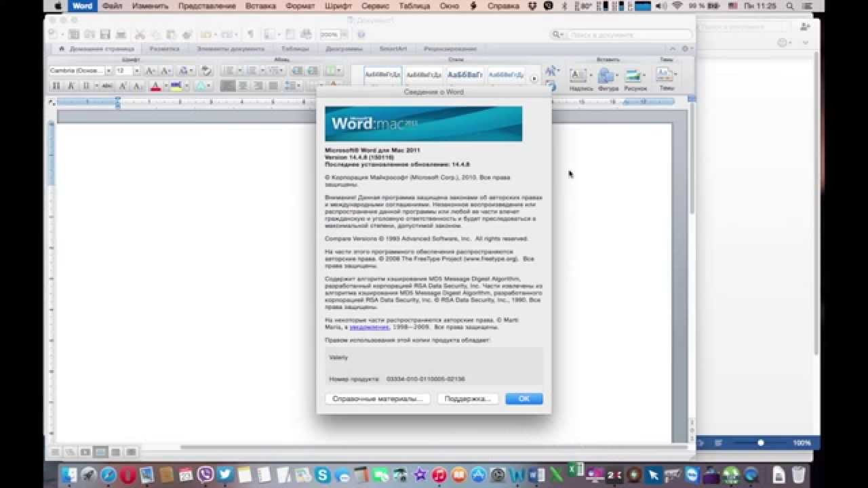The width and height of the screenshot is (868, 488).
Task: Open the Cambria font name dropdown
Action: click(108, 70)
